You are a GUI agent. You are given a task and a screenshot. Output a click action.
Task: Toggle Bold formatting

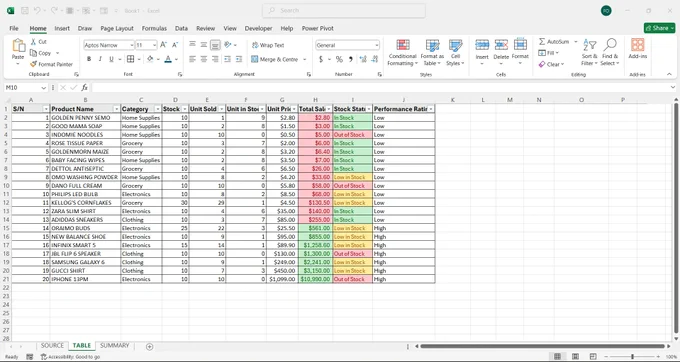[x=89, y=59]
